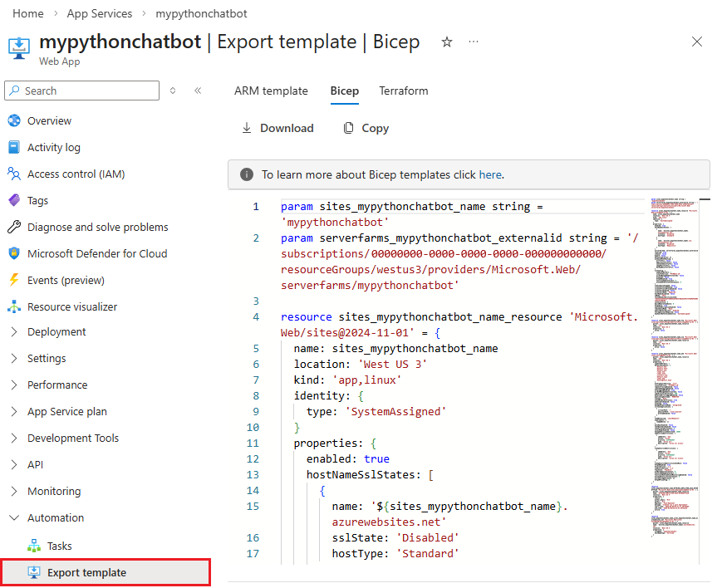717x588 pixels.
Task: Click the Microsoft Defender for Cloud shield icon
Action: tap(14, 253)
